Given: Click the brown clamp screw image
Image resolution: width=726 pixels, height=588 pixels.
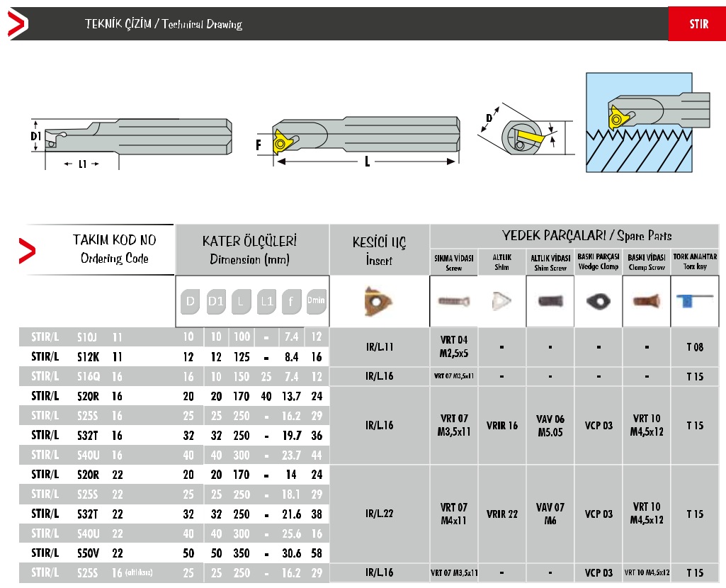Looking at the screenshot, I should point(647,301).
